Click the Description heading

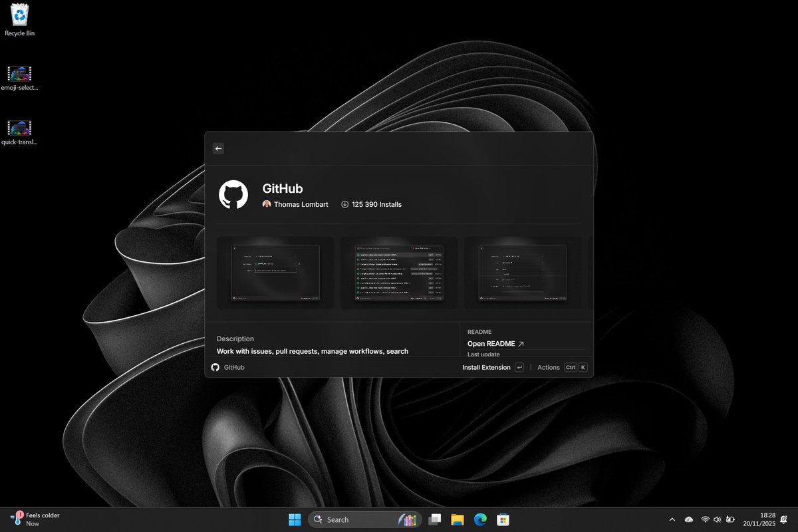(235, 338)
